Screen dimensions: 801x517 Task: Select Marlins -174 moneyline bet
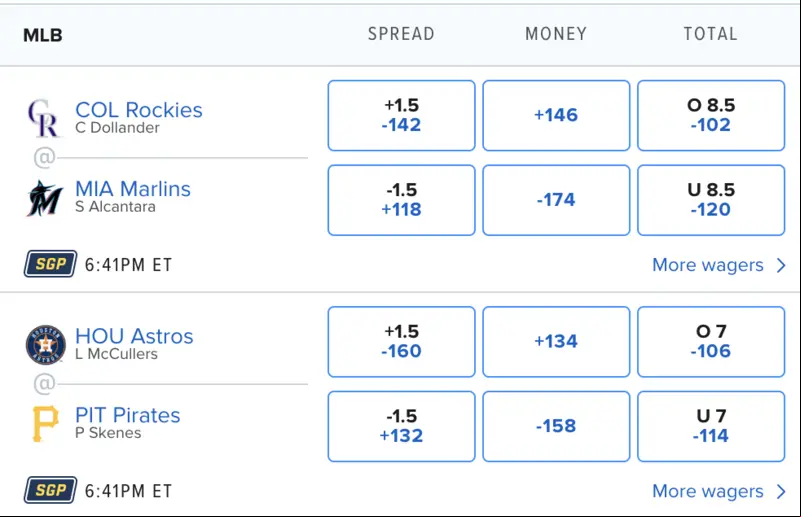tap(556, 200)
